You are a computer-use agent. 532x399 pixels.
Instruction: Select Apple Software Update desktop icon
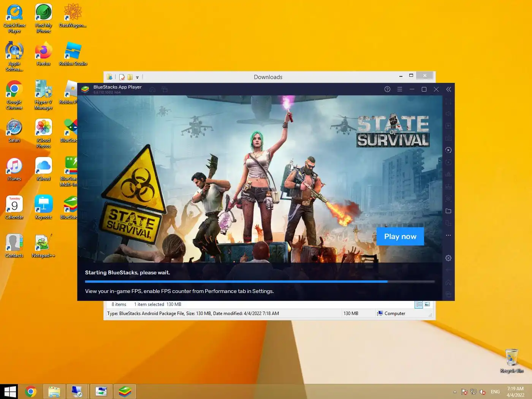pos(14,57)
